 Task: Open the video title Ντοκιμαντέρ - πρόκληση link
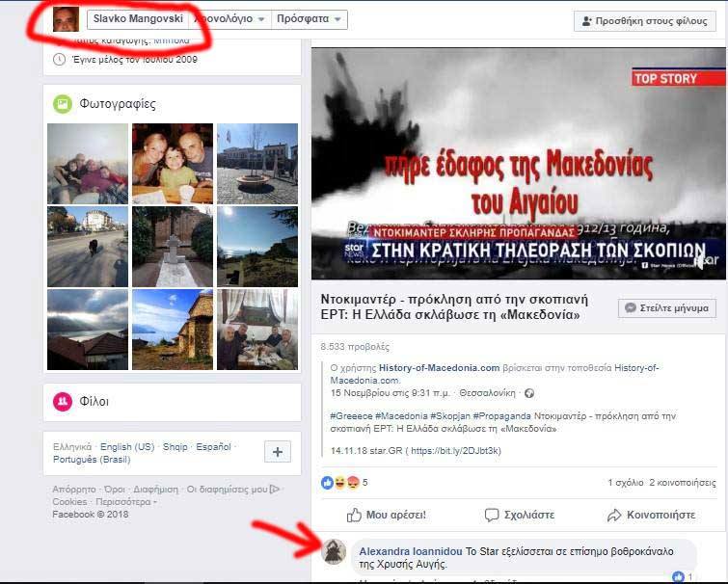[x=454, y=307]
